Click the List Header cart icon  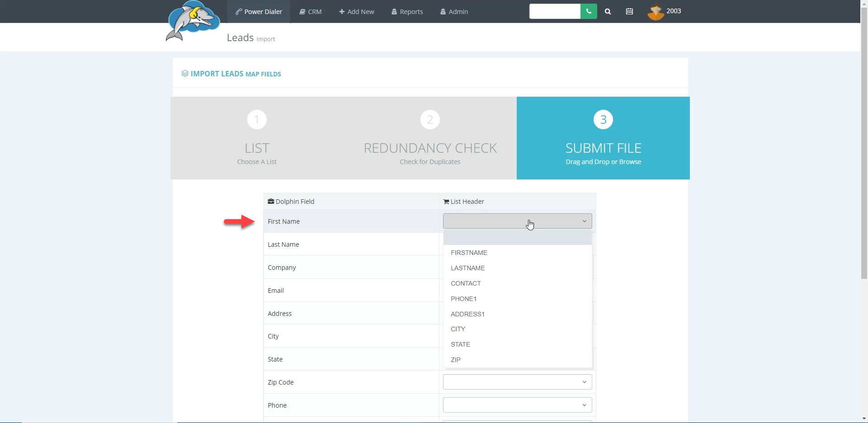(x=446, y=202)
